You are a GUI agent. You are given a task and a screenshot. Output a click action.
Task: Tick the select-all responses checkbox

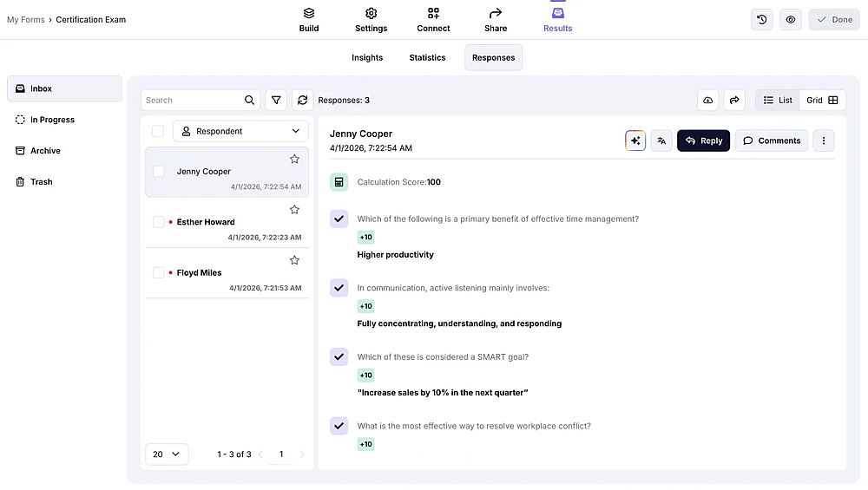(x=158, y=131)
